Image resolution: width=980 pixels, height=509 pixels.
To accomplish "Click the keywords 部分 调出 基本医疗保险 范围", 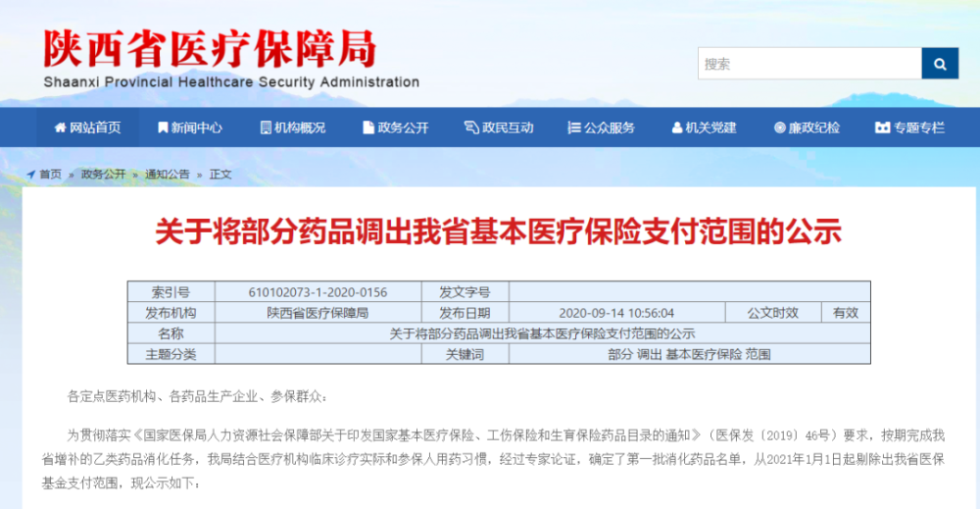I will click(x=689, y=355).
